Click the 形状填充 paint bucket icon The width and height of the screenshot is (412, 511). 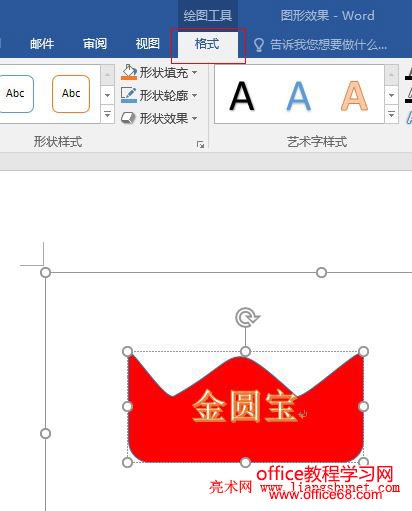(129, 72)
